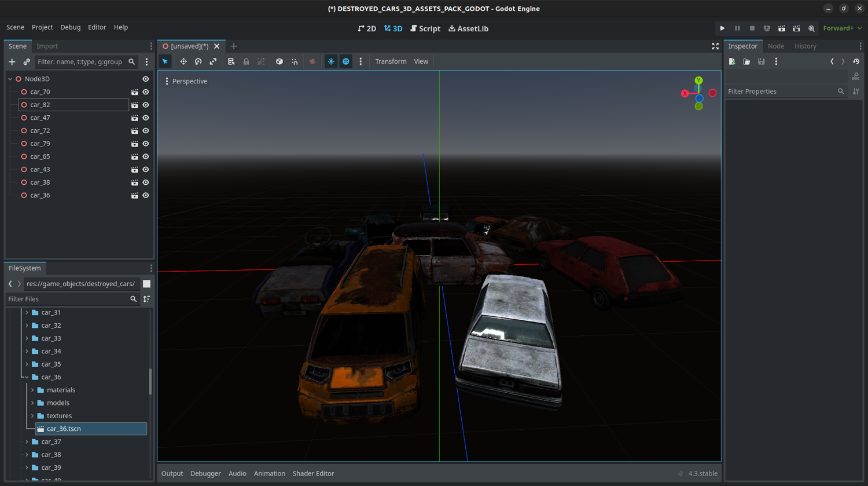Open the Shader Editor bottom panel
The height and width of the screenshot is (486, 868).
pos(314,474)
